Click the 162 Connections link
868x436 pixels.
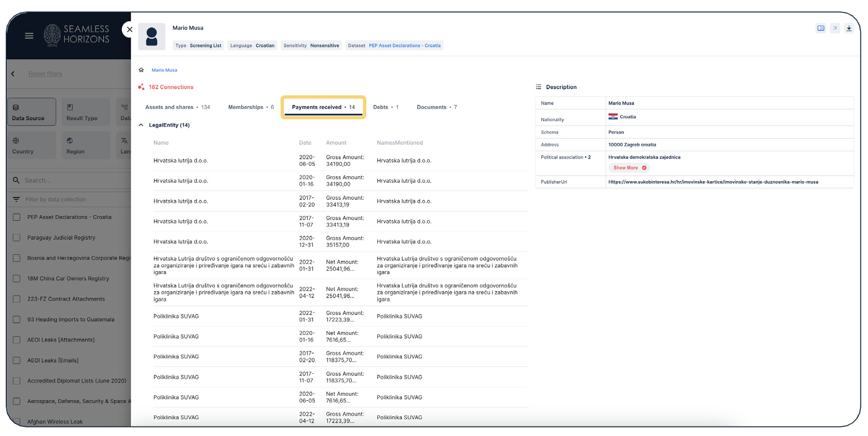pyautogui.click(x=171, y=87)
